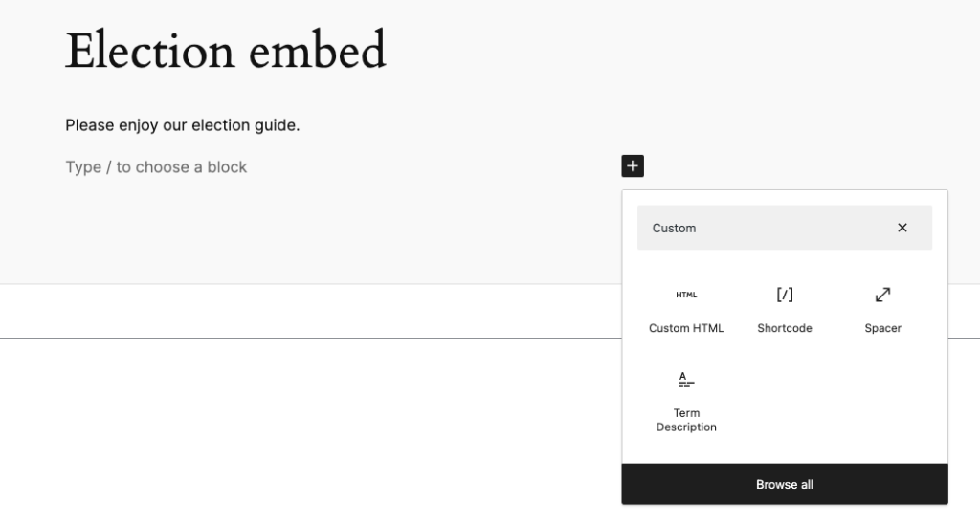Image resolution: width=980 pixels, height=526 pixels.
Task: Click the word "guide" in the paragraph
Action: pyautogui.click(x=276, y=125)
